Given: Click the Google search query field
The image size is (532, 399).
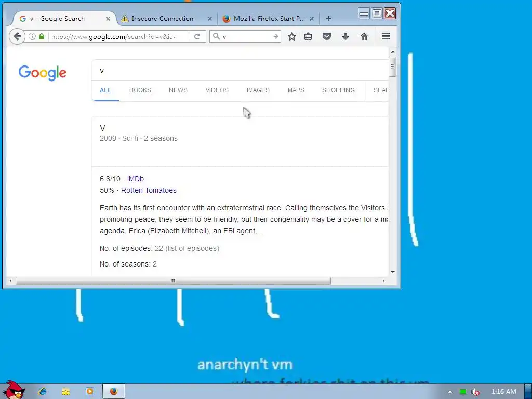Looking at the screenshot, I should 241,71.
